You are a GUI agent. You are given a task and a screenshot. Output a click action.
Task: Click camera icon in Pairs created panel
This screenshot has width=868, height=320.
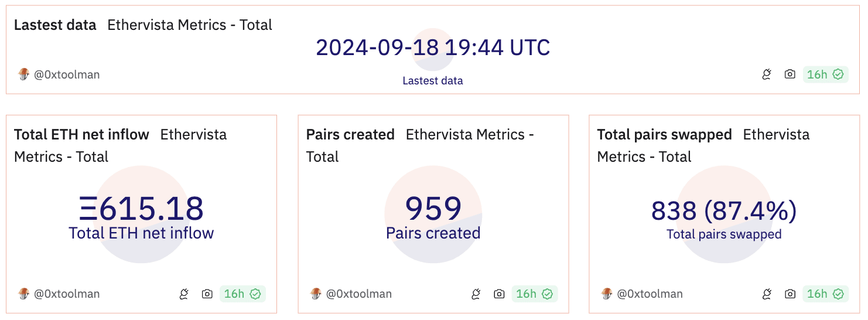pos(499,294)
